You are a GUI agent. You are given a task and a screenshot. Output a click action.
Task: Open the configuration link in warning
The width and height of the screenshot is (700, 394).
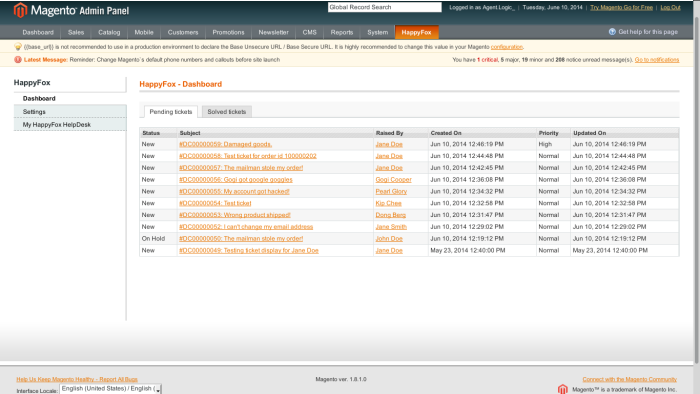[x=506, y=47]
